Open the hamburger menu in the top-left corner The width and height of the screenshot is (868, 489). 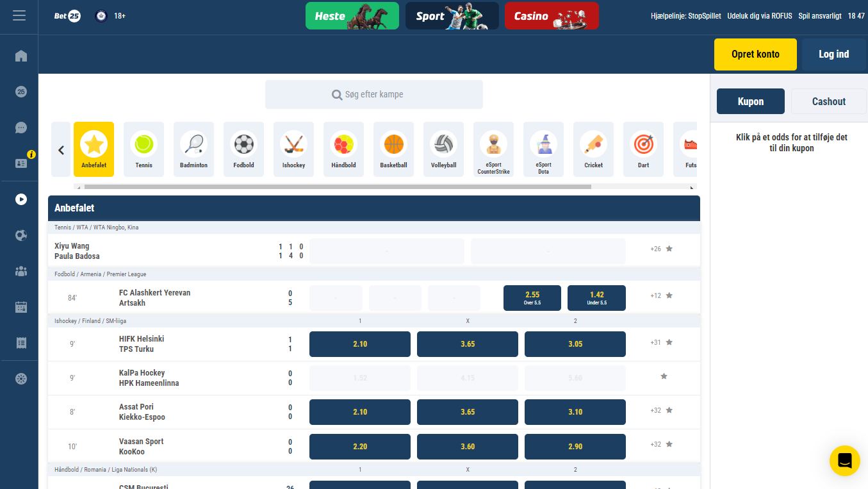(x=19, y=15)
